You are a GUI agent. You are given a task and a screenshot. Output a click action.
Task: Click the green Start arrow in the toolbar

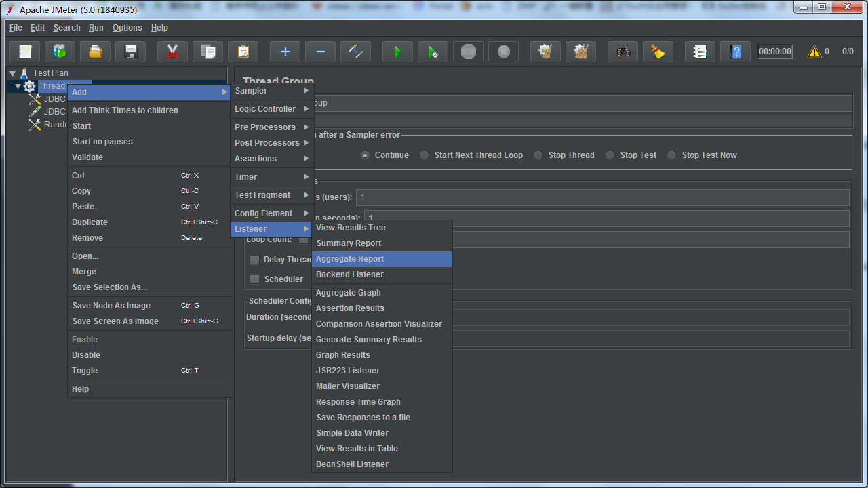pos(397,52)
